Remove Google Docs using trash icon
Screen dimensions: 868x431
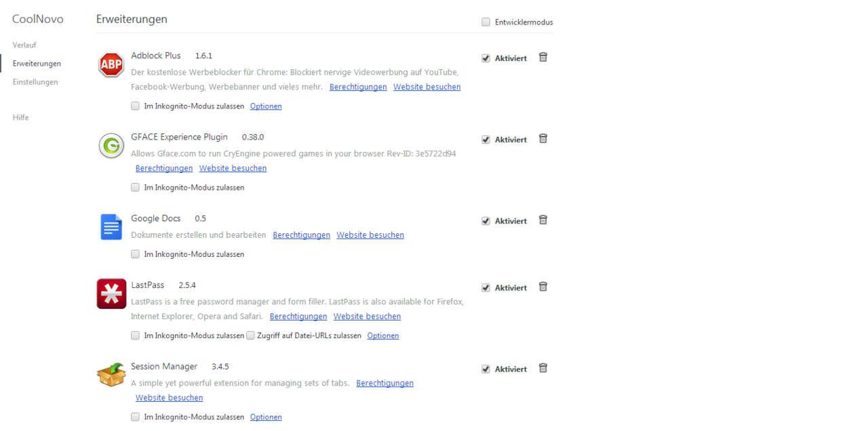pos(543,220)
